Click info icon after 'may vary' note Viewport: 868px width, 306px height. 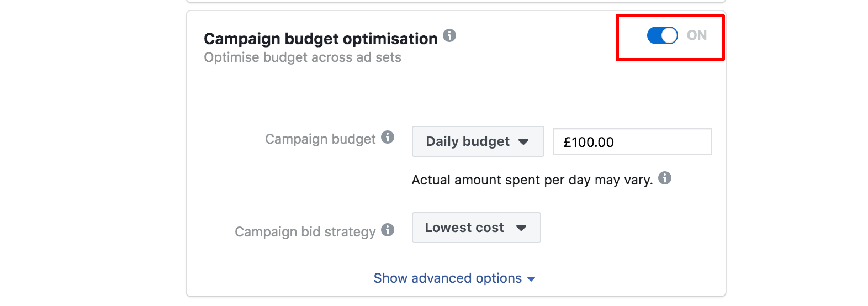665,178
